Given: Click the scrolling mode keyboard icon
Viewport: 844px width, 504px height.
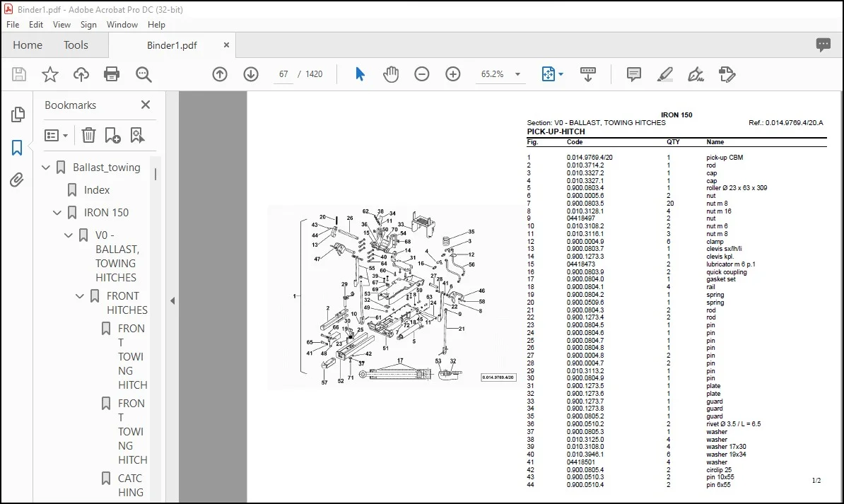Looking at the screenshot, I should pyautogui.click(x=588, y=74).
